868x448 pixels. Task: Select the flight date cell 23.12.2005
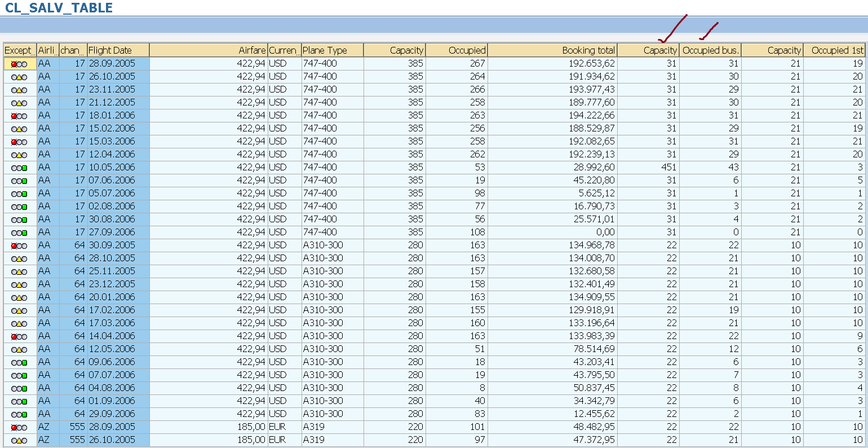(118, 284)
